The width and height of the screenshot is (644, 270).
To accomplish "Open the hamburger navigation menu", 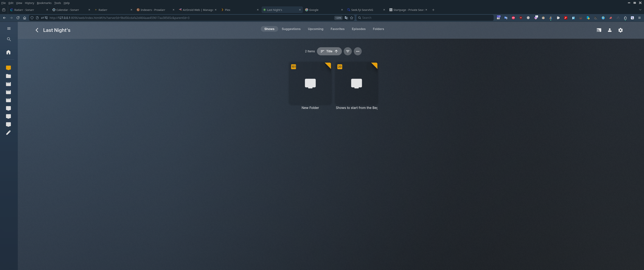I will 9,28.
